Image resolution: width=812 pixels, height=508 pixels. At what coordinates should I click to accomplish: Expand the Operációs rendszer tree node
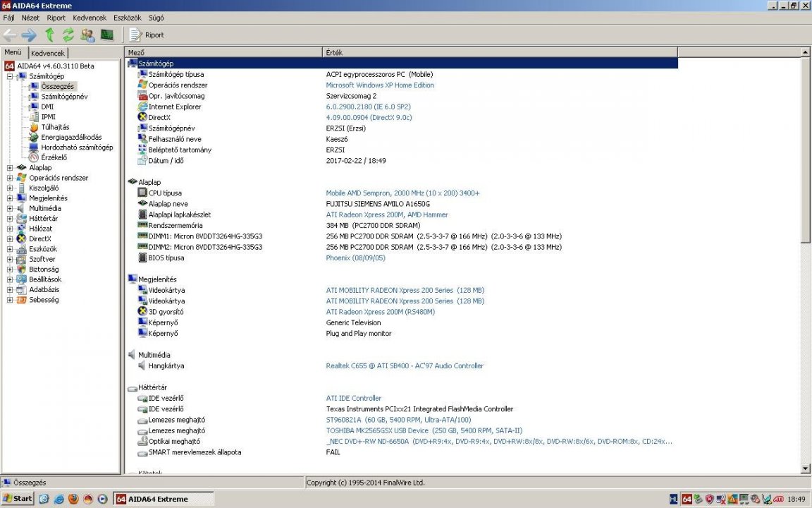point(10,178)
